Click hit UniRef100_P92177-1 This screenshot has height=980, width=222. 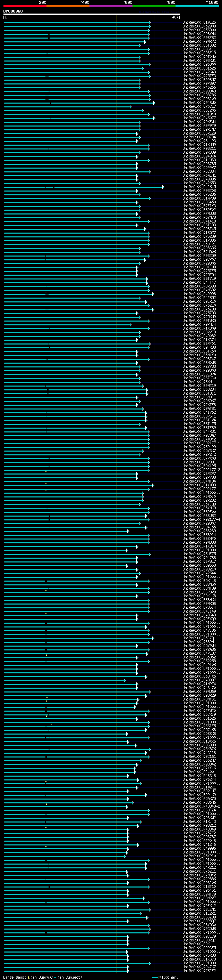pos(201,443)
